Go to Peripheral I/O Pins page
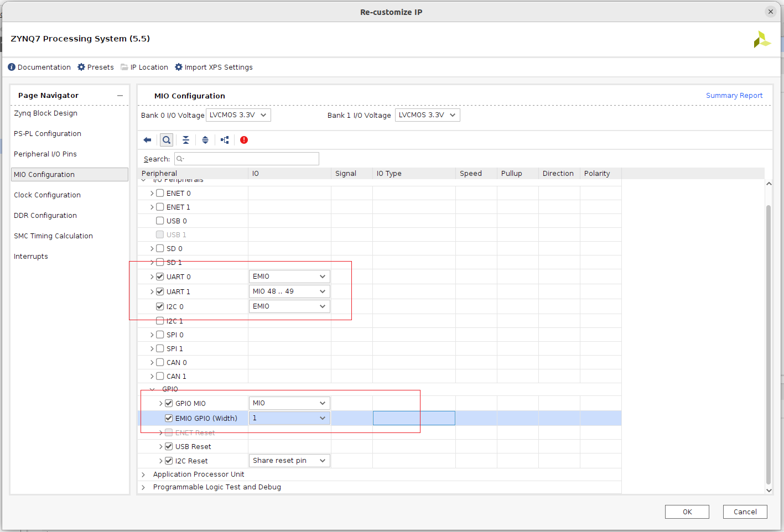The height and width of the screenshot is (532, 784). point(45,154)
